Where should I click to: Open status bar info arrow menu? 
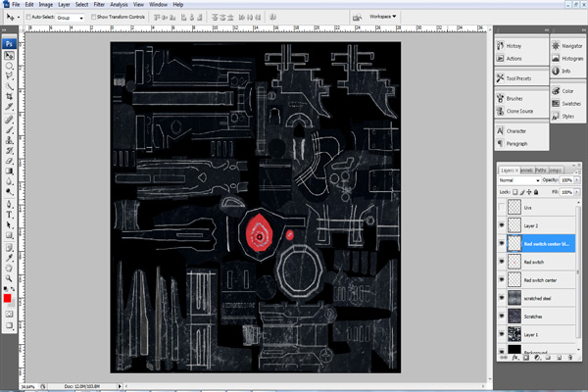pyautogui.click(x=120, y=386)
